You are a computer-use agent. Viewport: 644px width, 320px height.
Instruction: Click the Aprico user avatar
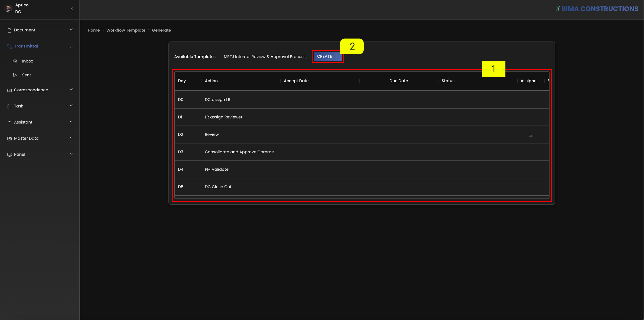[x=8, y=8]
